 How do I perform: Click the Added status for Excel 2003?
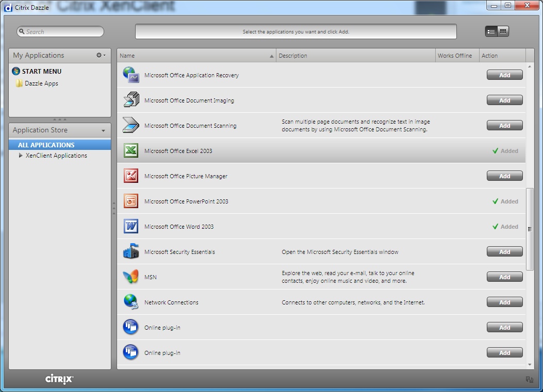505,151
